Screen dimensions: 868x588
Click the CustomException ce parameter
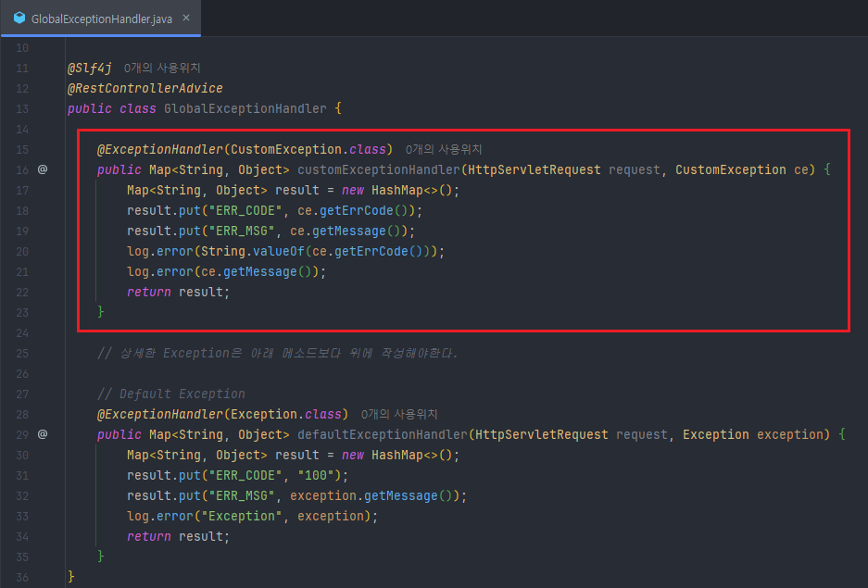(x=742, y=169)
